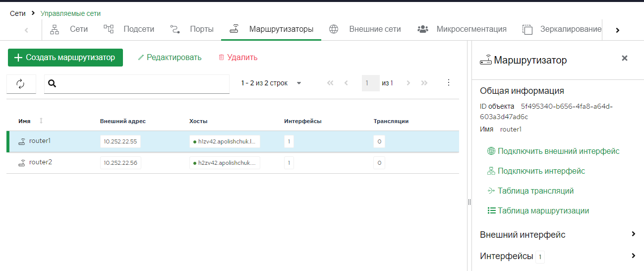Click router2 interfaces count
The height and width of the screenshot is (271, 644).
click(289, 163)
